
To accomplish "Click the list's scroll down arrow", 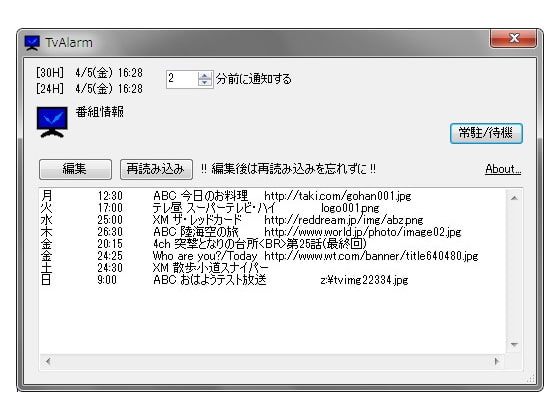I will 514,345.
